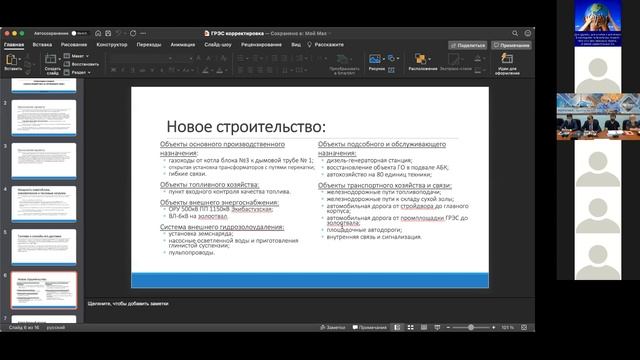Switch to the Анимация tab
This screenshot has height=360, width=640.
(x=182, y=45)
